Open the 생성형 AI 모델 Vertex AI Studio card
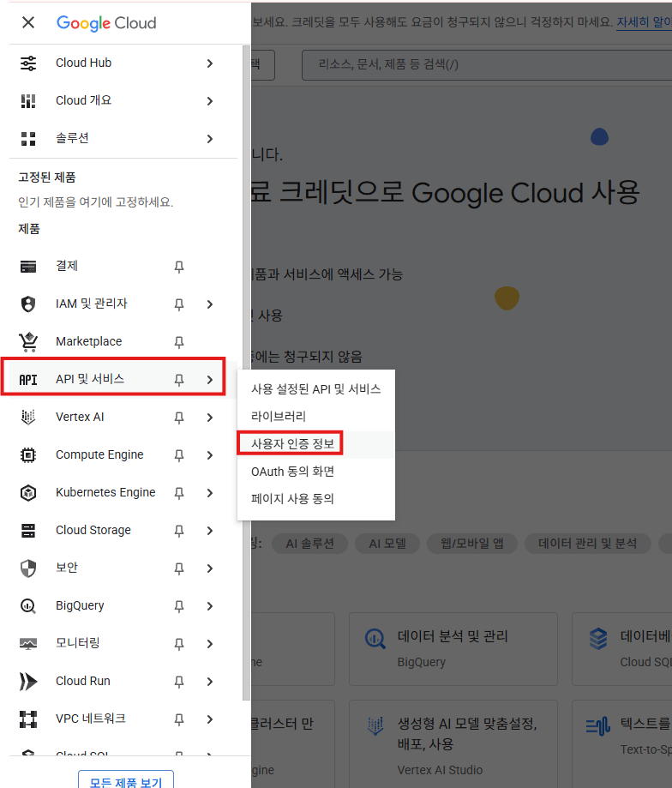The width and height of the screenshot is (672, 788). [453, 743]
